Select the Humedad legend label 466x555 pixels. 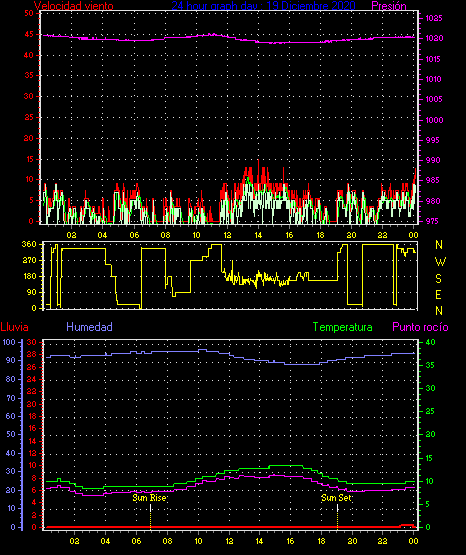tap(90, 327)
